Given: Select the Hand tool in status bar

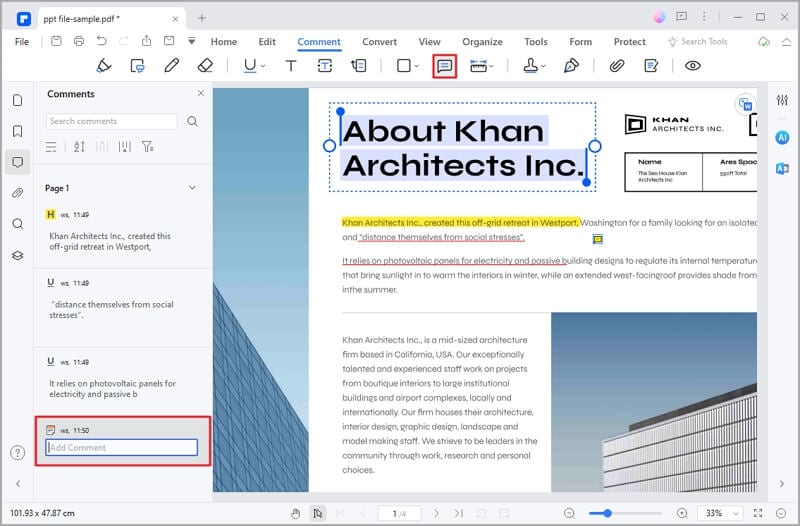Looking at the screenshot, I should pyautogui.click(x=295, y=513).
